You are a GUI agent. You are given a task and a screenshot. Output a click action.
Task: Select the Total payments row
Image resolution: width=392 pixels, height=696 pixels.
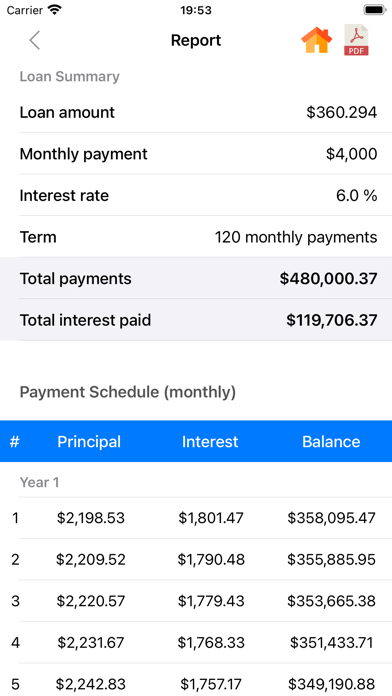coord(198,278)
